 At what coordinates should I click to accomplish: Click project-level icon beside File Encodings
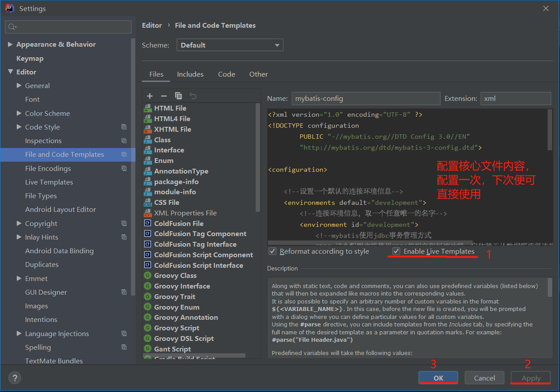[124, 169]
